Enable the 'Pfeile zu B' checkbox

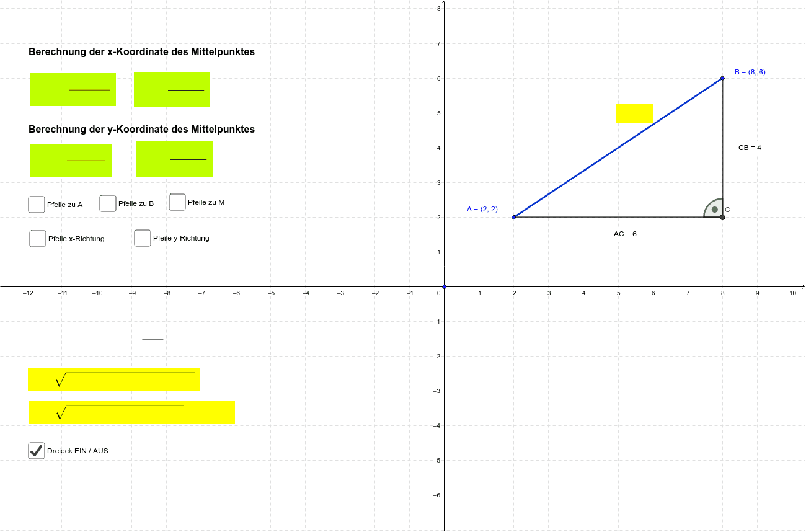(x=108, y=203)
